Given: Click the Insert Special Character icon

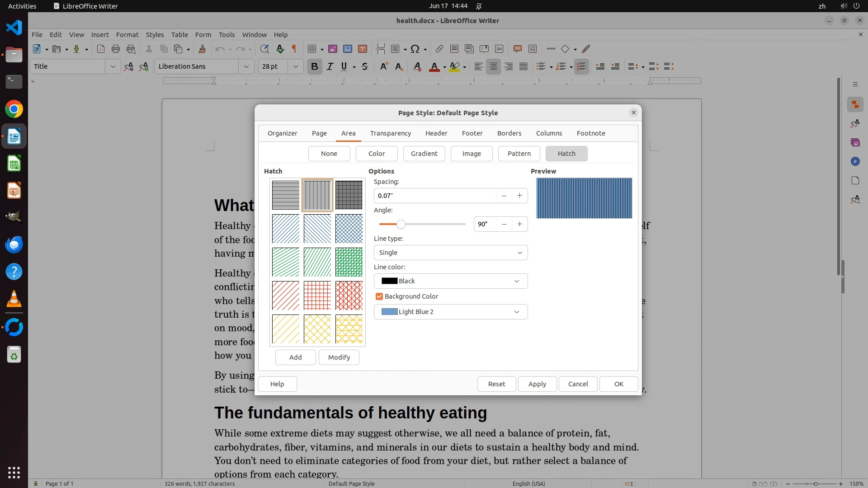Looking at the screenshot, I should click(x=415, y=49).
